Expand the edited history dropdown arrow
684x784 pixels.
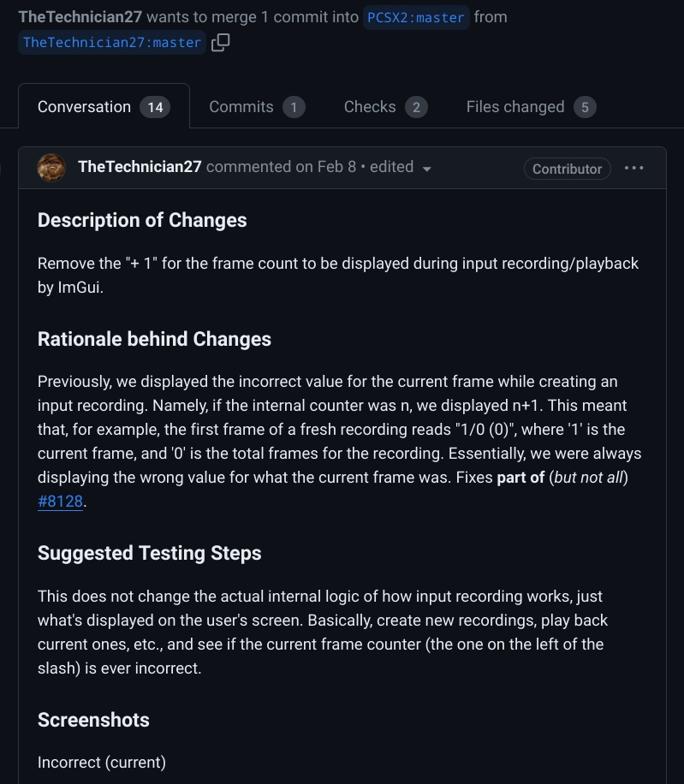427,169
